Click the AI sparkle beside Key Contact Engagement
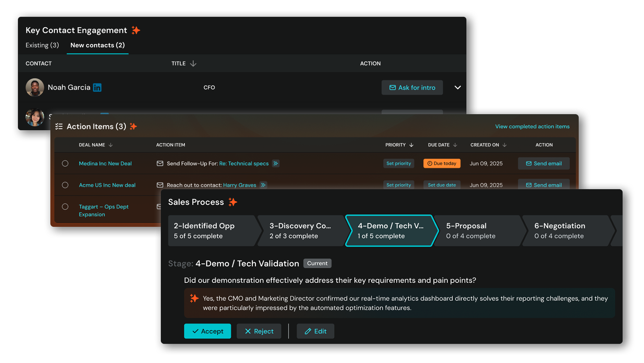The height and width of the screenshot is (363, 644). pos(136,30)
